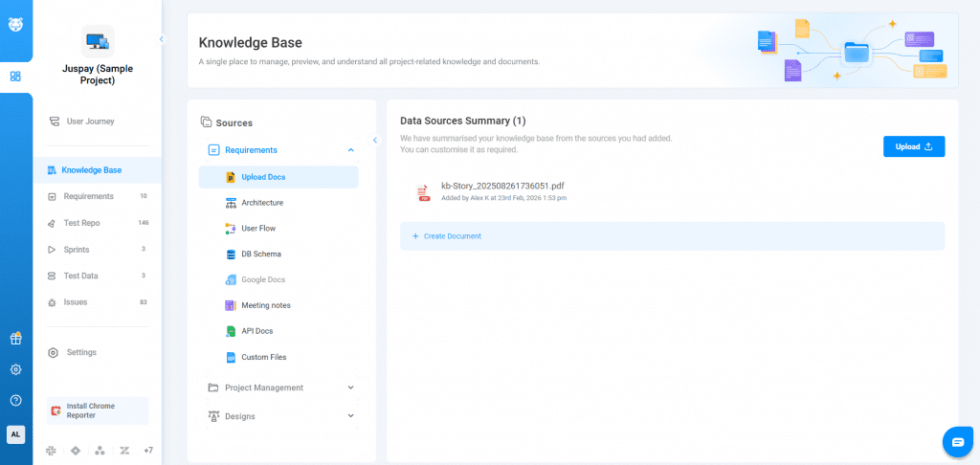Open the chat support bubble
980x465 pixels.
[x=957, y=441]
